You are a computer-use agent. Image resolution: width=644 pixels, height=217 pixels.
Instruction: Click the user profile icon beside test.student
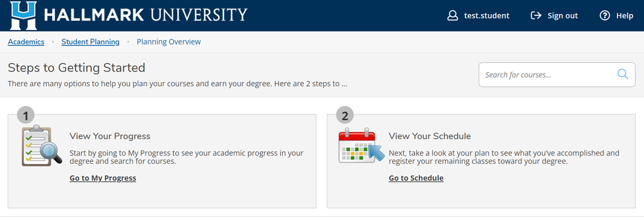pyautogui.click(x=453, y=15)
